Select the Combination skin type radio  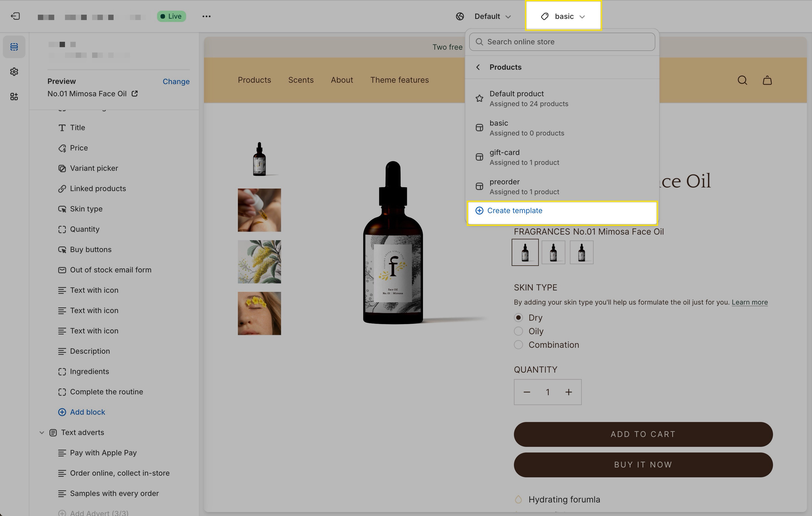518,345
